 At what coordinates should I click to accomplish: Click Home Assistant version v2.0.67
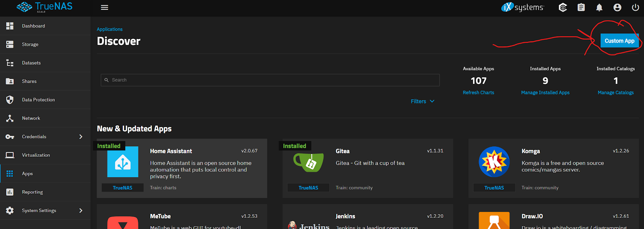[249, 151]
